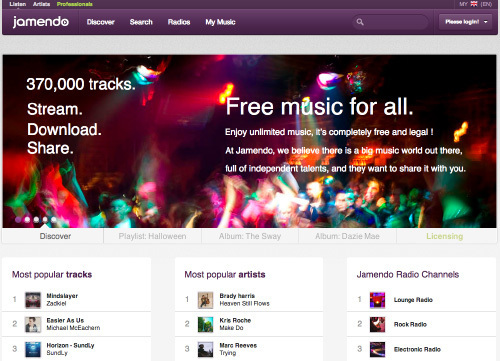Open Lounge Radio link
Image resolution: width=500 pixels, height=361 pixels.
(x=413, y=300)
